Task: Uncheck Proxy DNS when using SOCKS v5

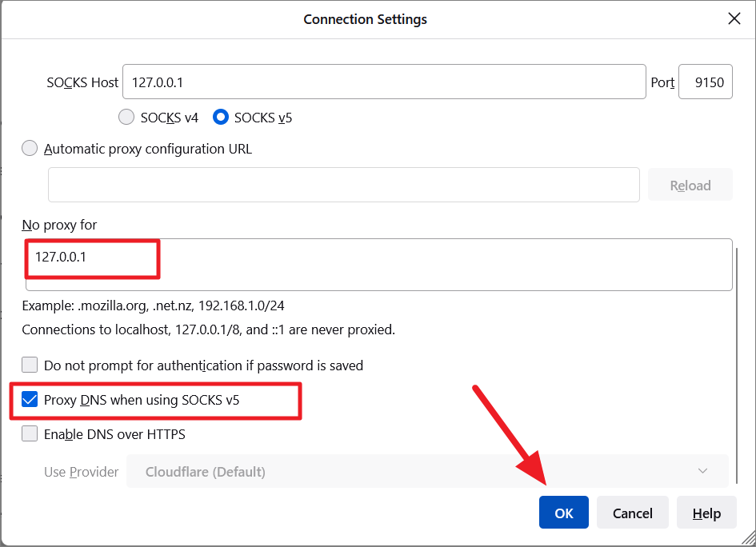Action: pyautogui.click(x=30, y=400)
